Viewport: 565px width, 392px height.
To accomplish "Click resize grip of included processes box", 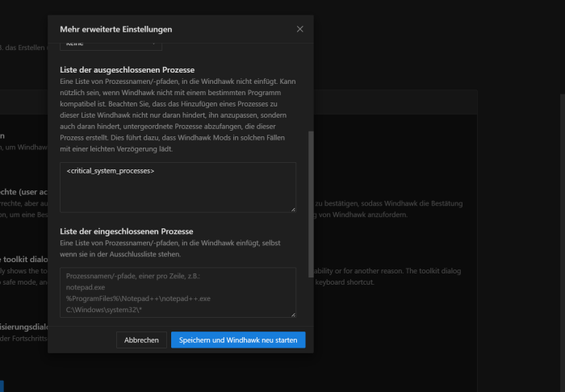I will pyautogui.click(x=293, y=315).
